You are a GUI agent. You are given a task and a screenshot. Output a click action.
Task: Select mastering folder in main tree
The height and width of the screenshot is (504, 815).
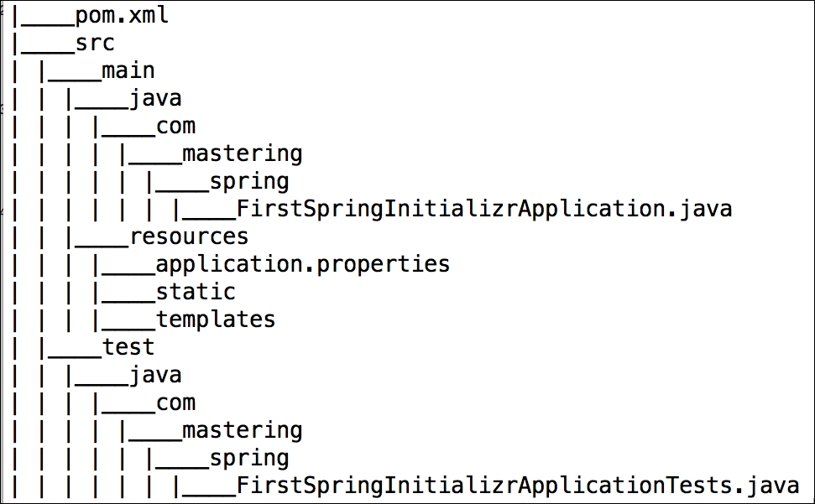coord(242,154)
